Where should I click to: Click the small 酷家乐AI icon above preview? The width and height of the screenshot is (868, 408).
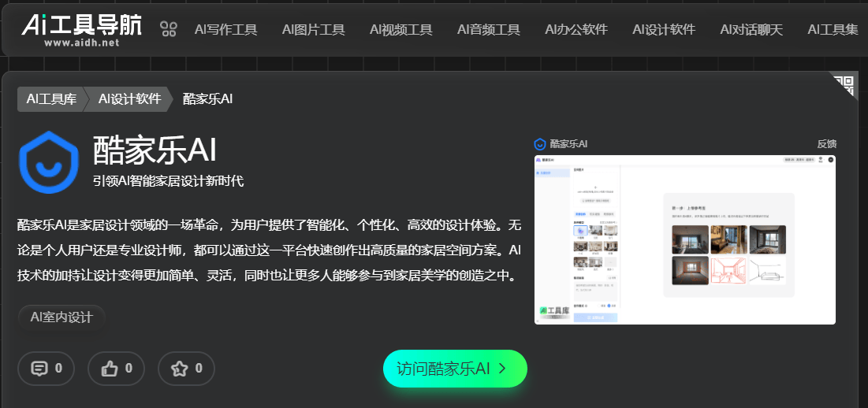540,144
